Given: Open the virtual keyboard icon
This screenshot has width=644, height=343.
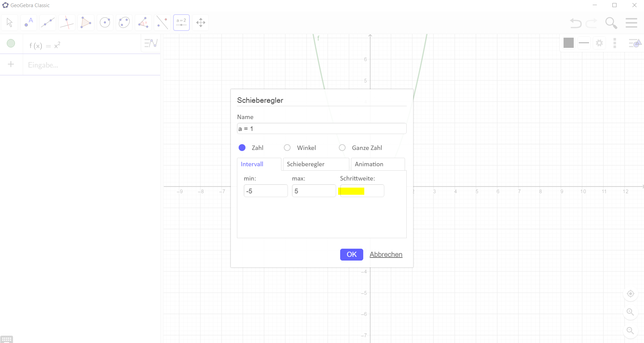Looking at the screenshot, I should pyautogui.click(x=6, y=339).
